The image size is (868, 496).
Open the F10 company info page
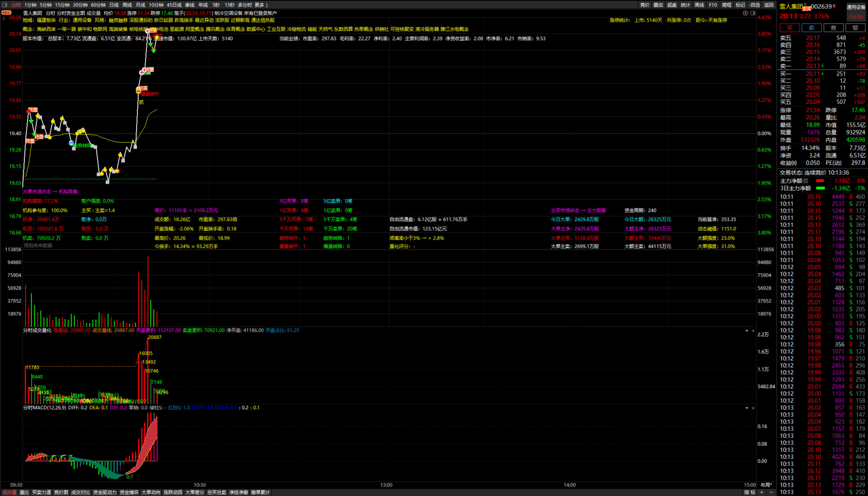pyautogui.click(x=713, y=5)
